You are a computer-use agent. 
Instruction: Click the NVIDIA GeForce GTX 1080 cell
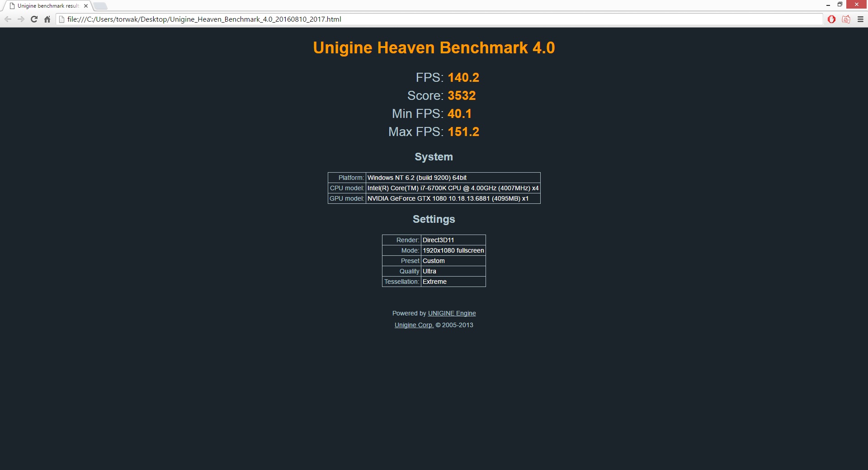click(453, 198)
